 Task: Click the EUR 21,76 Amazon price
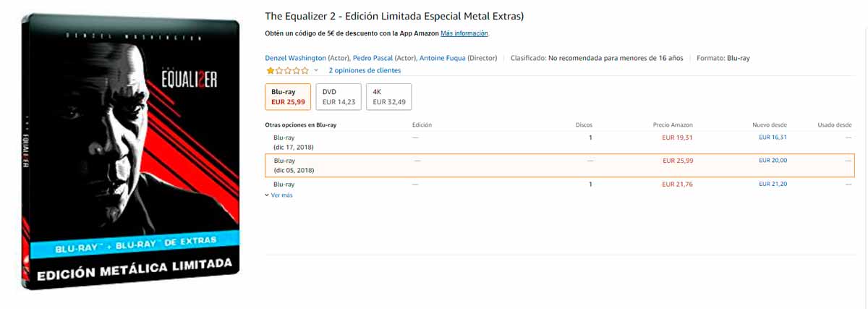coord(678,185)
